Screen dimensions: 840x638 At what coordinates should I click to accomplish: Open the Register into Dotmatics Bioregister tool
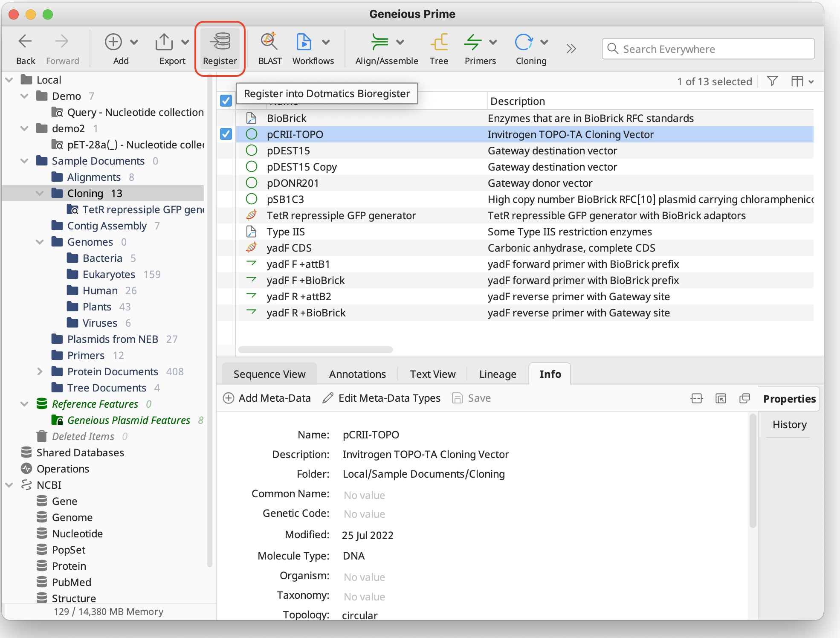220,48
